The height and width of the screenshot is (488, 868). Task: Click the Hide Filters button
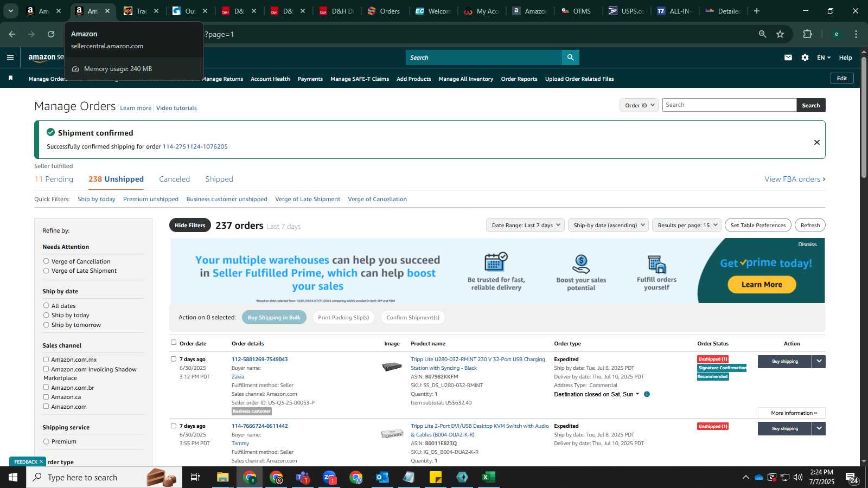point(190,225)
